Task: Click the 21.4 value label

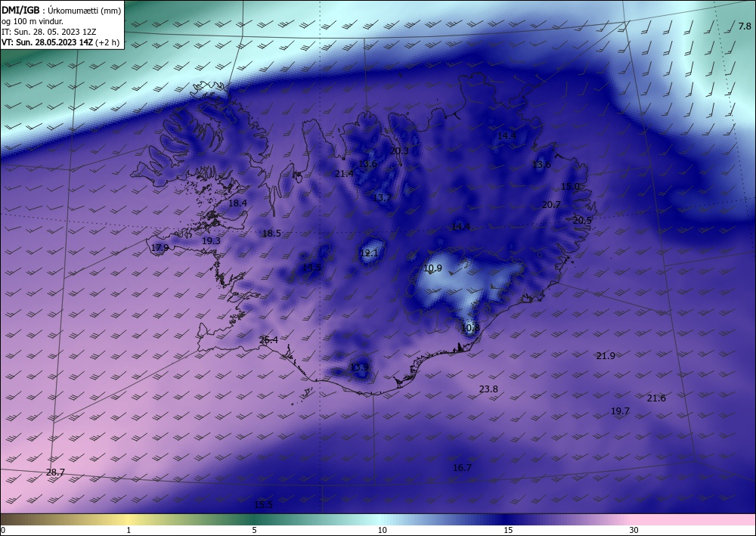Action: coord(344,174)
